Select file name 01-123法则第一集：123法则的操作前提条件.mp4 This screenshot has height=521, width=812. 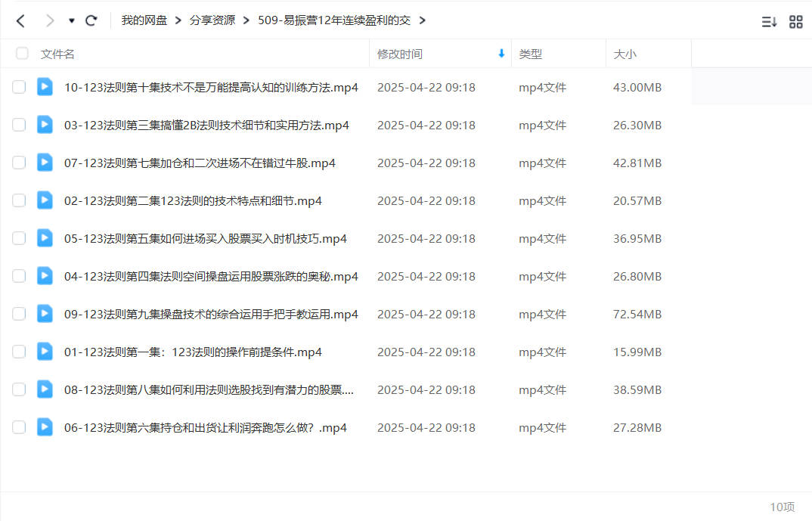click(x=193, y=352)
